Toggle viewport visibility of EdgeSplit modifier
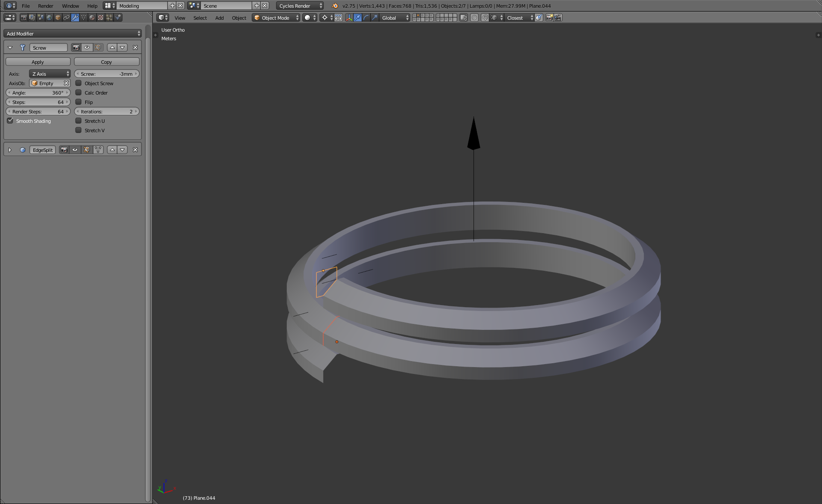This screenshot has width=822, height=504. (x=75, y=150)
